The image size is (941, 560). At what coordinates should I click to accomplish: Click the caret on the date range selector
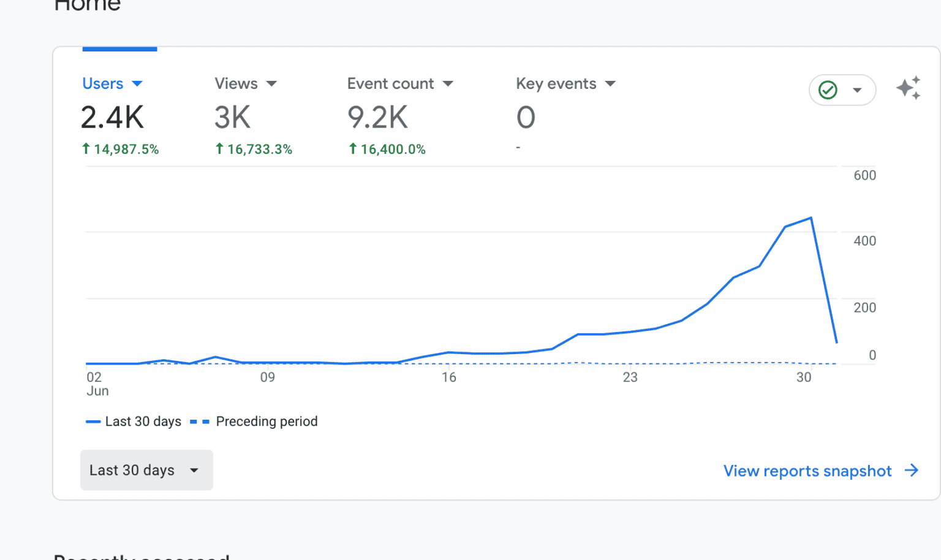194,471
